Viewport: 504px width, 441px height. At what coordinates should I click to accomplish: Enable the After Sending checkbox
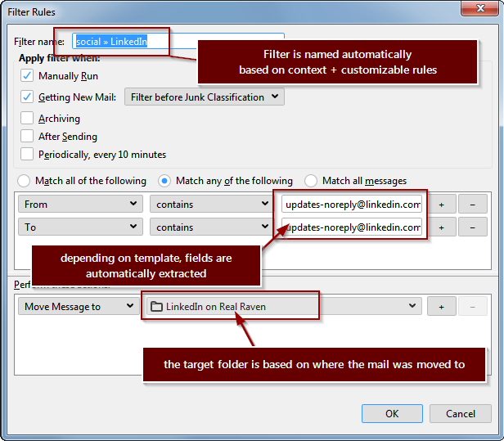(27, 137)
